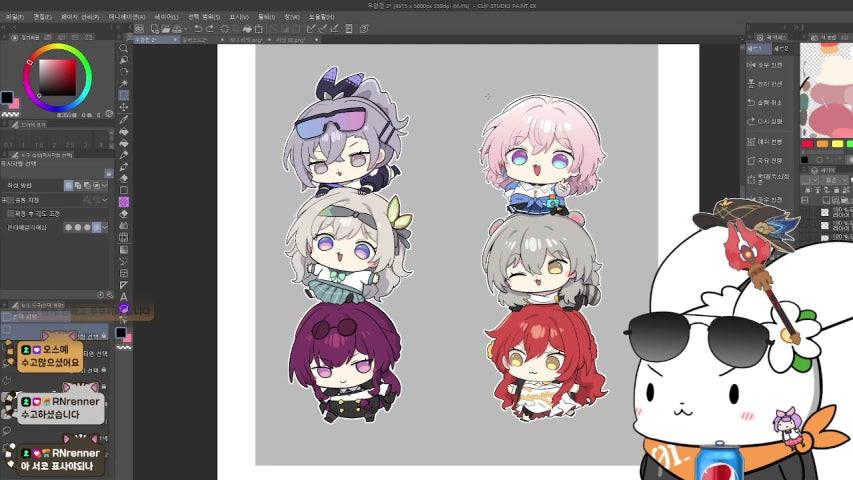Viewport: 853px width, 480px height.
Task: Switch to the 세트2 quick access tab
Action: [781, 49]
